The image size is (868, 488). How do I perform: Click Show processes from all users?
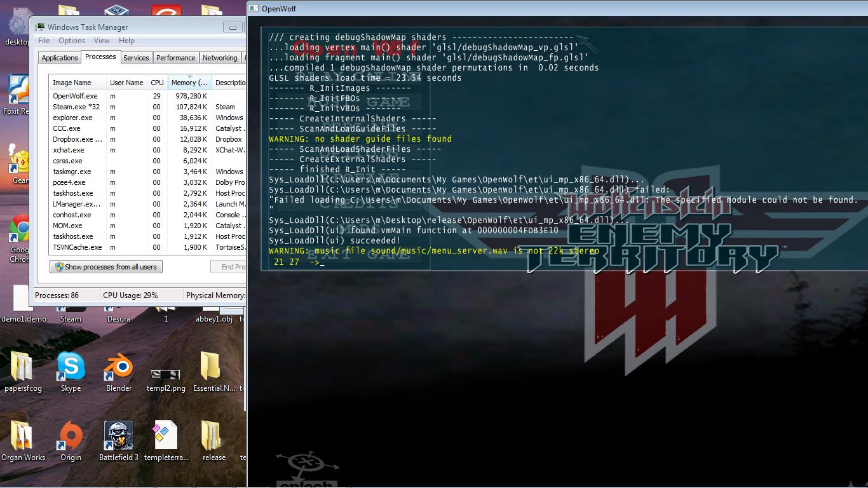(106, 267)
